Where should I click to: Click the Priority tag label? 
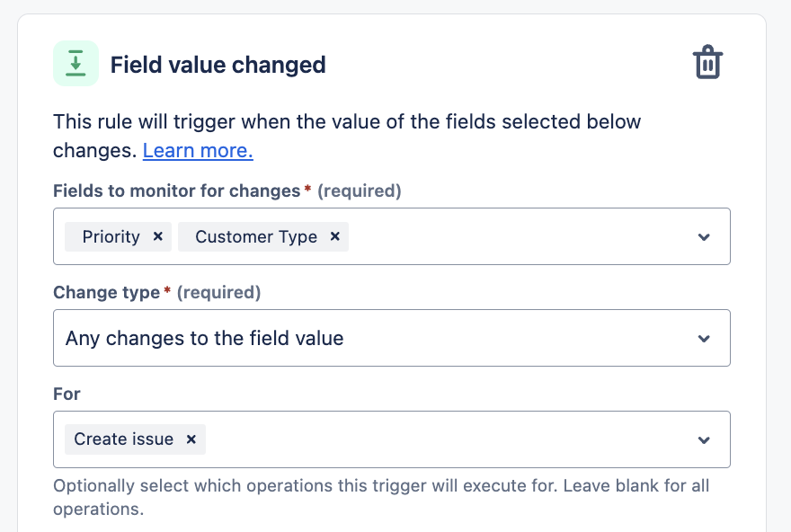(x=111, y=236)
